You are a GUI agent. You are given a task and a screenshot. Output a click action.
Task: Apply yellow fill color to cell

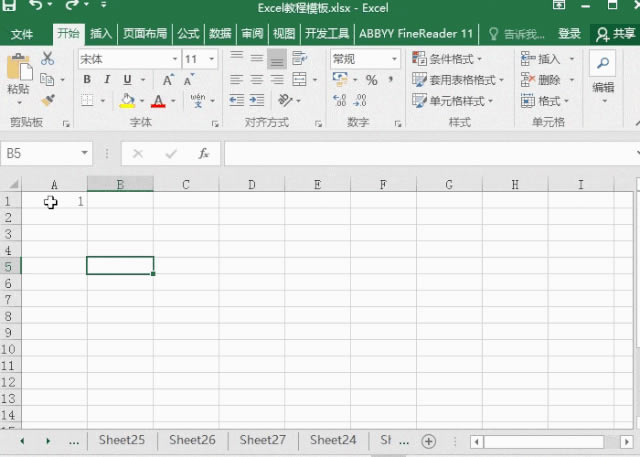pos(127,100)
